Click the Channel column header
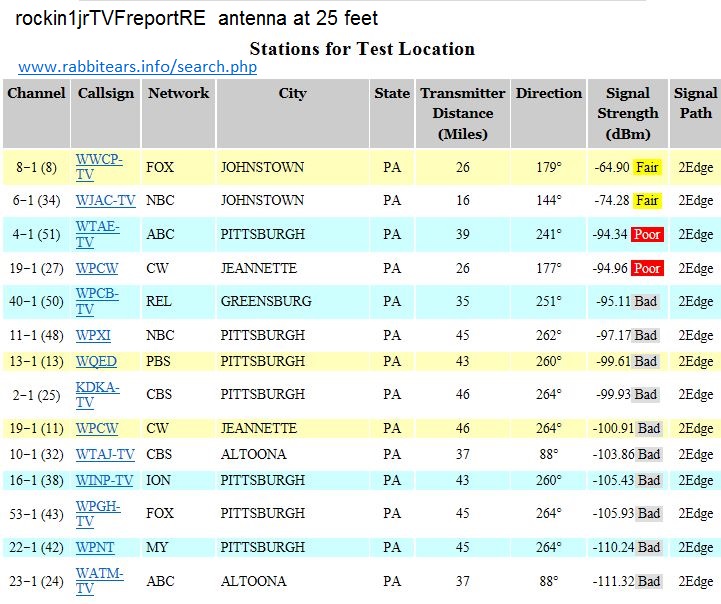Image resolution: width=721 pixels, height=604 pixels. tap(36, 93)
